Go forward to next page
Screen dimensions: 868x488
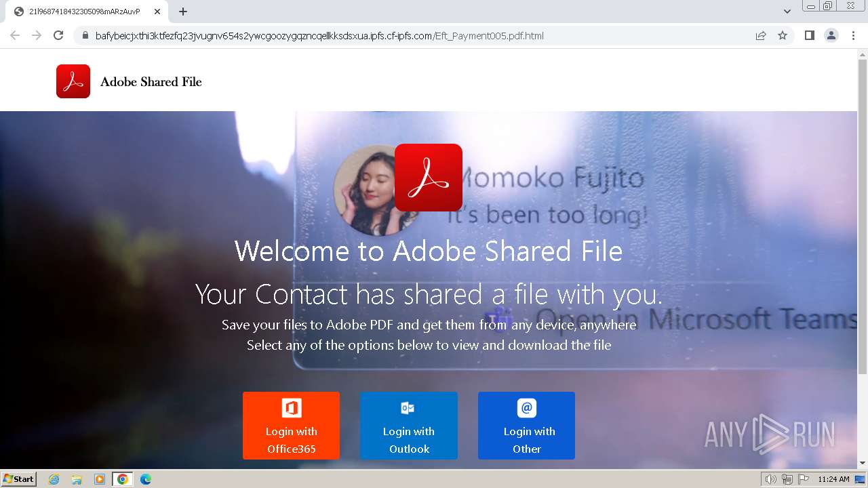tap(37, 35)
